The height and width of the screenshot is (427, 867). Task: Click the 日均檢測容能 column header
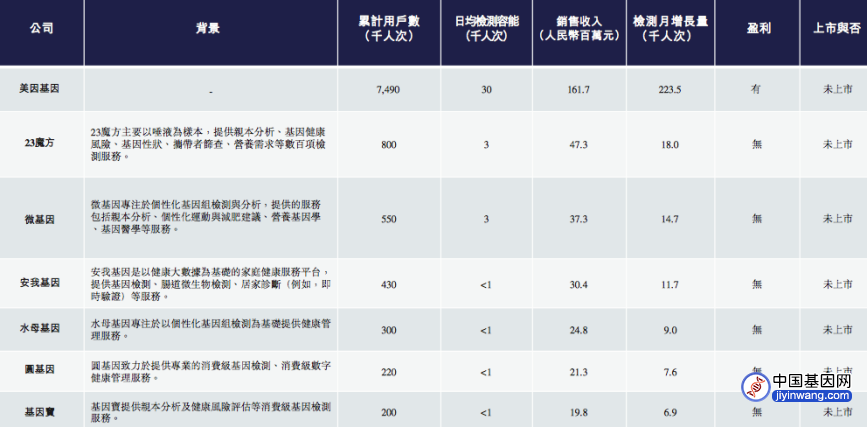pyautogui.click(x=486, y=29)
